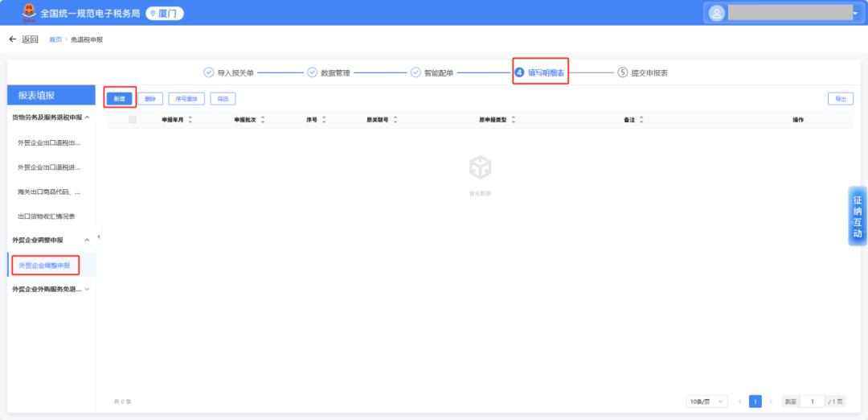Sort table by 申报批次 column arrows
The image size is (868, 420).
click(263, 120)
